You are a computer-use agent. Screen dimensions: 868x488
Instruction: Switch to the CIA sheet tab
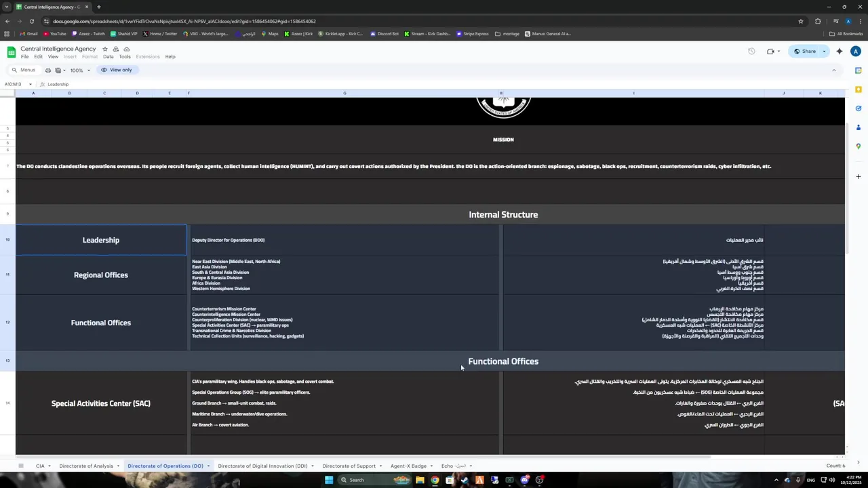(x=40, y=466)
